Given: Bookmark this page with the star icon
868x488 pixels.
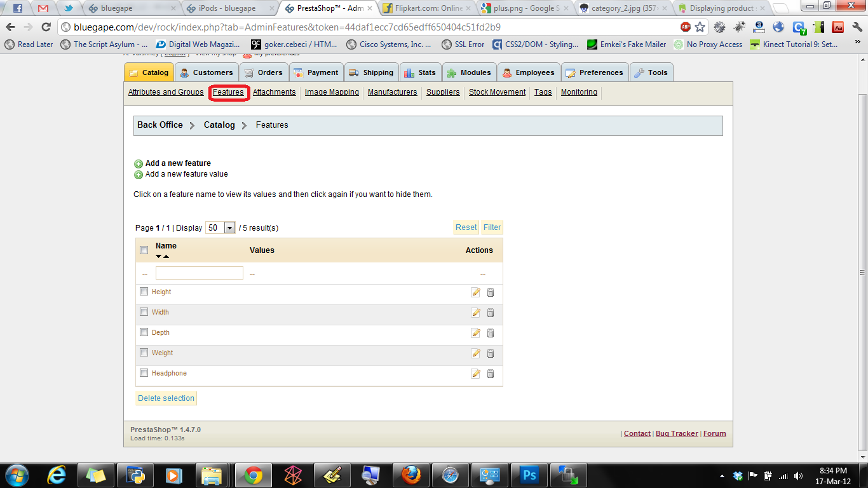Looking at the screenshot, I should point(700,27).
